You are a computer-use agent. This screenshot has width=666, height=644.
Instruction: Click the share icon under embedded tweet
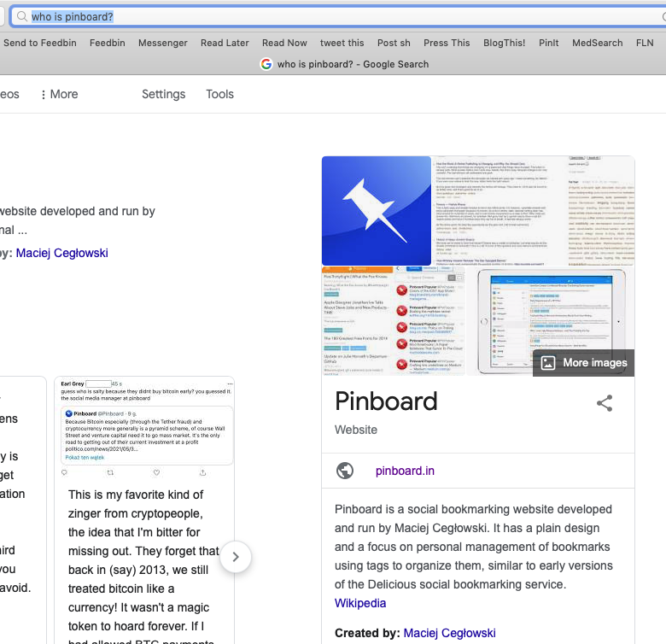pyautogui.click(x=202, y=472)
